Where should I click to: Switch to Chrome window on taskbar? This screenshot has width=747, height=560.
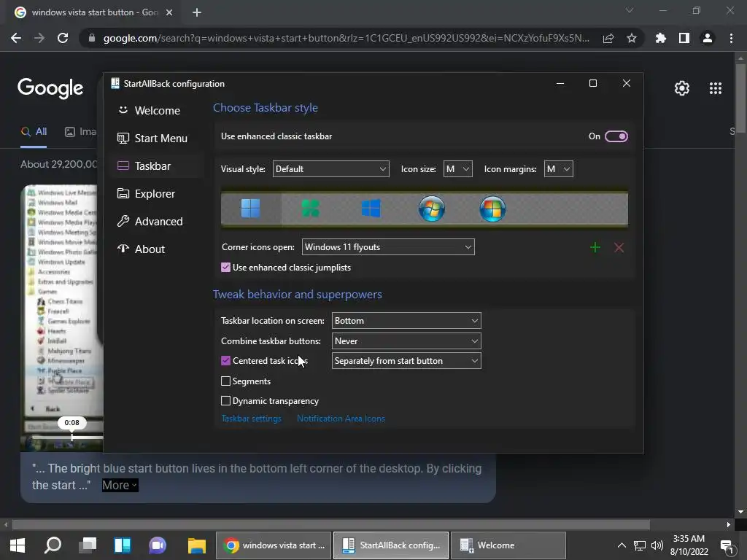pos(274,545)
